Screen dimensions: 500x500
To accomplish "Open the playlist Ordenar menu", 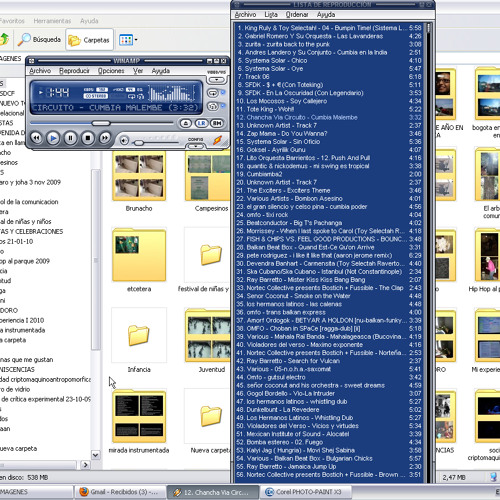I will click(297, 15).
